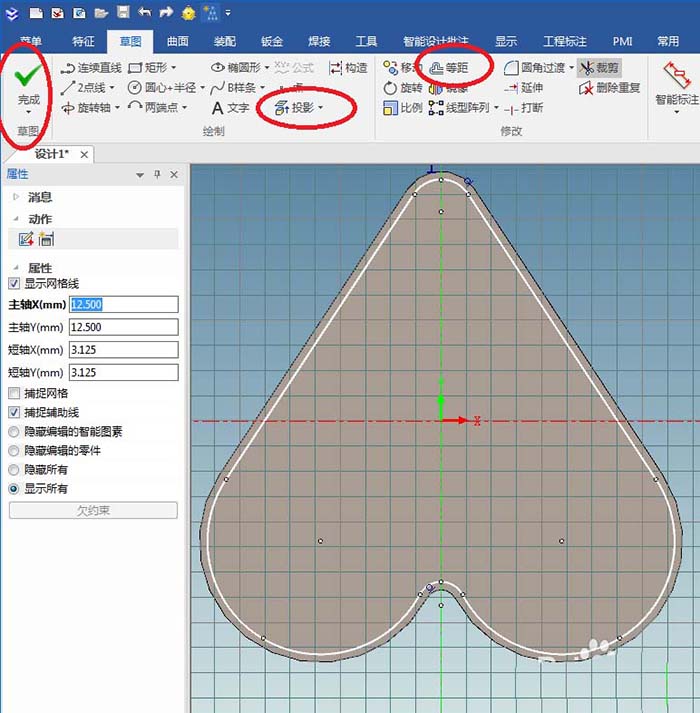Click the save disk icon in quick access
The width and height of the screenshot is (700, 713).
pyautogui.click(x=123, y=12)
